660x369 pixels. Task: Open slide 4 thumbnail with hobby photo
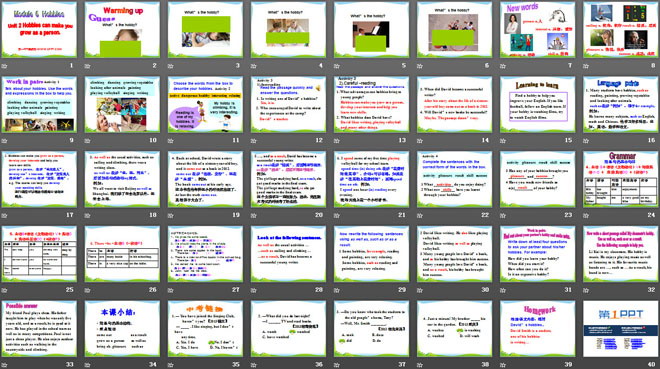pyautogui.click(x=288, y=29)
